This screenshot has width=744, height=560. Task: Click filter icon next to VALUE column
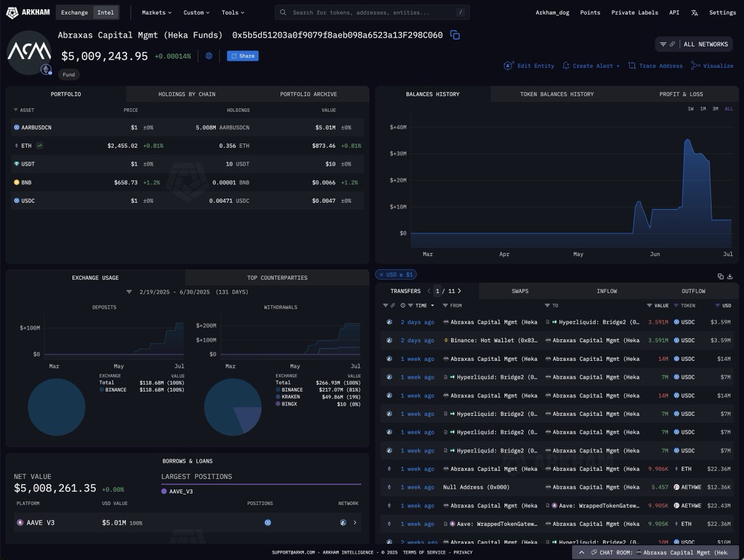click(x=649, y=305)
